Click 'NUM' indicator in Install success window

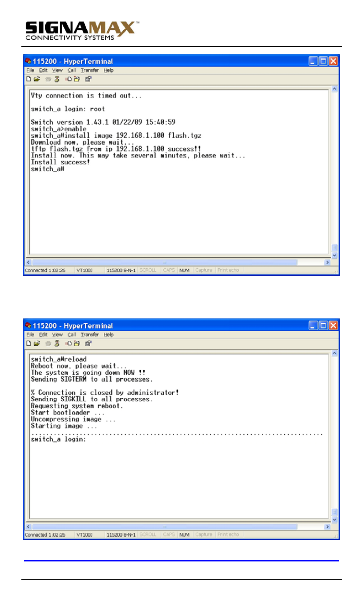tap(184, 271)
